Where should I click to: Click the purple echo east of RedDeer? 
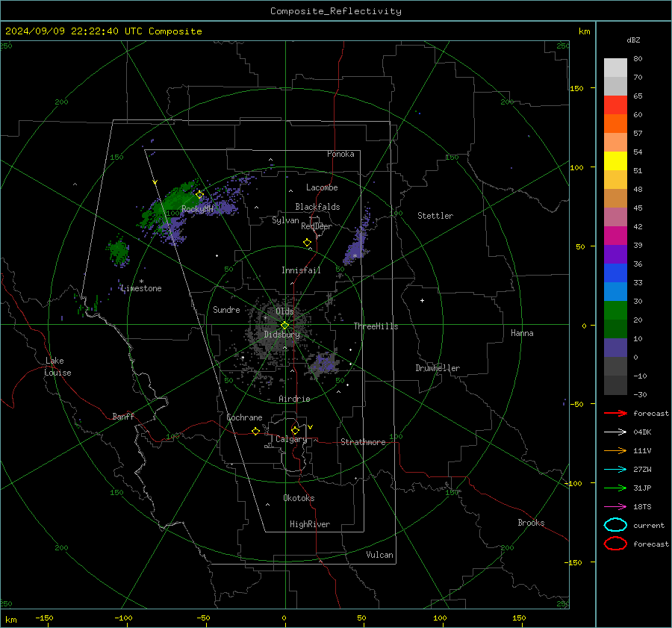point(355,249)
